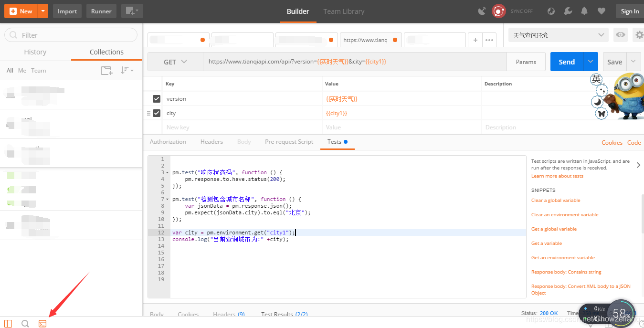
Task: Show Me collections filter
Action: point(22,70)
